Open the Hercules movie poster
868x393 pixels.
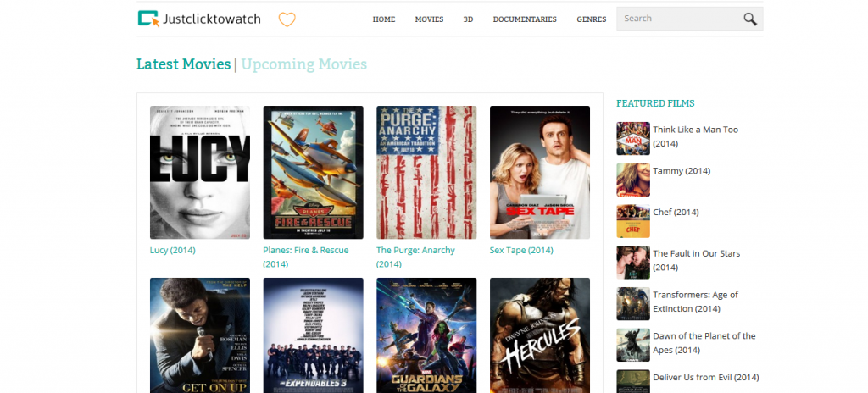[540, 335]
